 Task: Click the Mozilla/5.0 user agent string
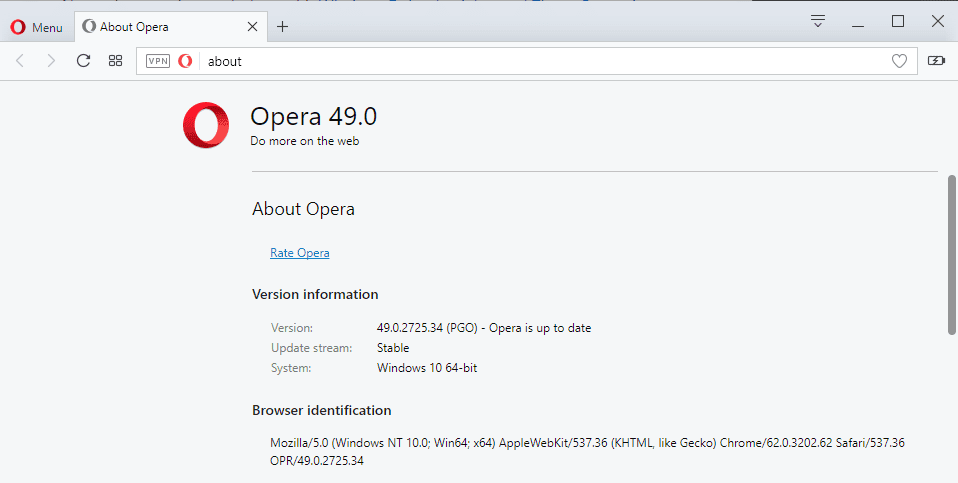tap(587, 451)
